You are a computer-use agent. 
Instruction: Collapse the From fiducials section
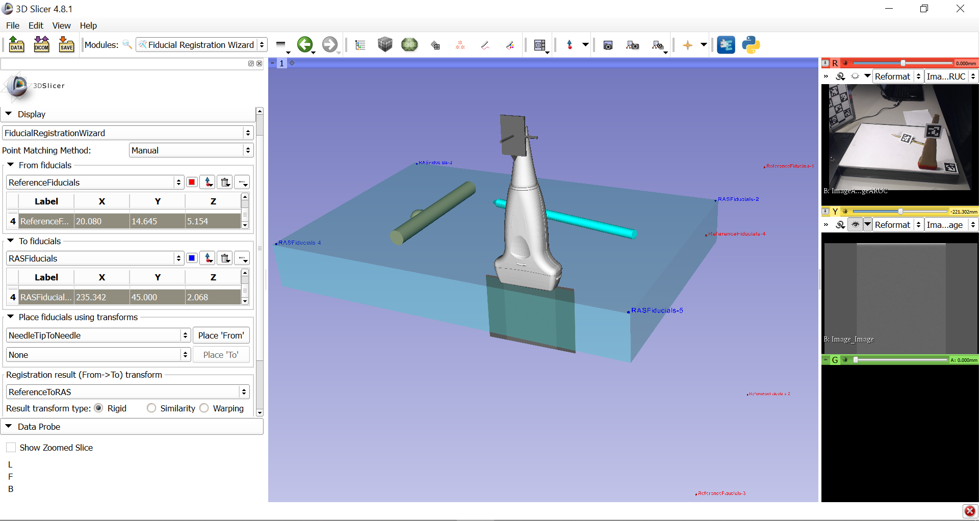[x=10, y=165]
